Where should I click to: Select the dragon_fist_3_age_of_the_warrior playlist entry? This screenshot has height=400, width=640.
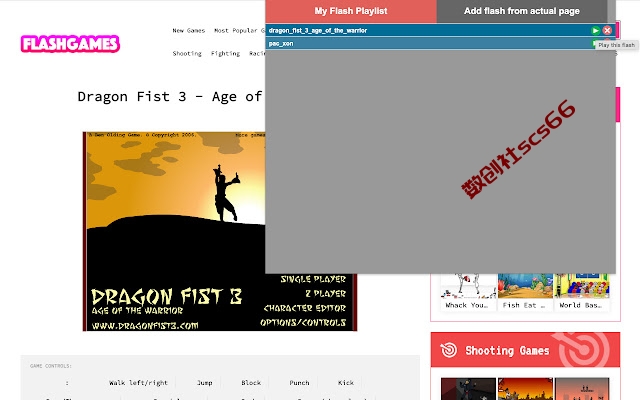440,30
